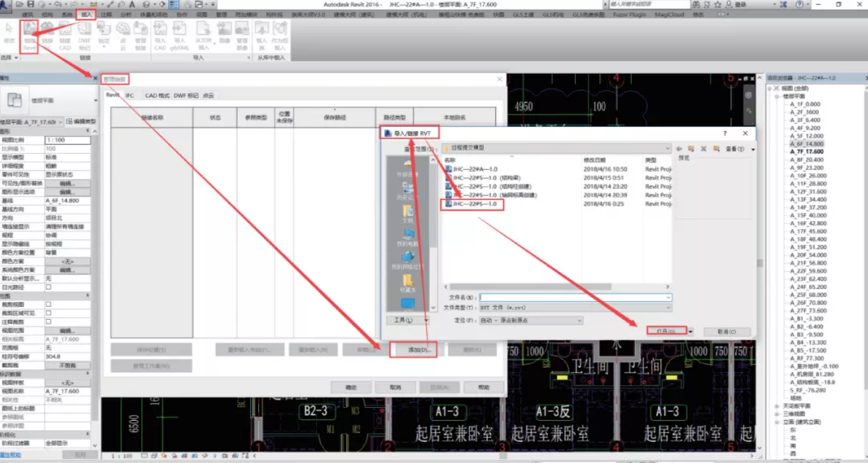Click the Modify arrow tool in ribbon
The height and width of the screenshot is (463, 868).
pos(10,32)
